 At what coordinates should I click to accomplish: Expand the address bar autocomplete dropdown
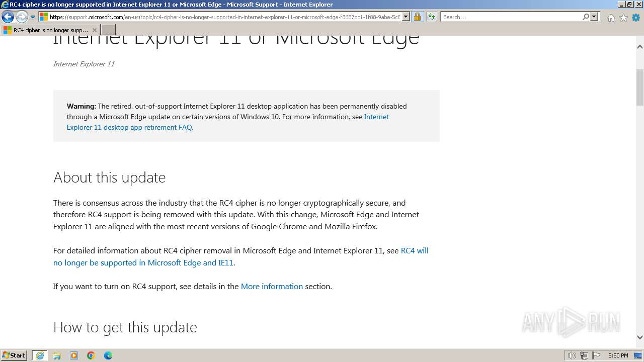tap(406, 17)
